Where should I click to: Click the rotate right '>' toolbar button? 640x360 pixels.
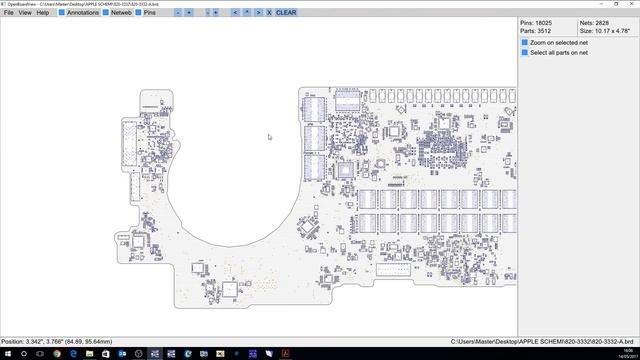(x=258, y=13)
